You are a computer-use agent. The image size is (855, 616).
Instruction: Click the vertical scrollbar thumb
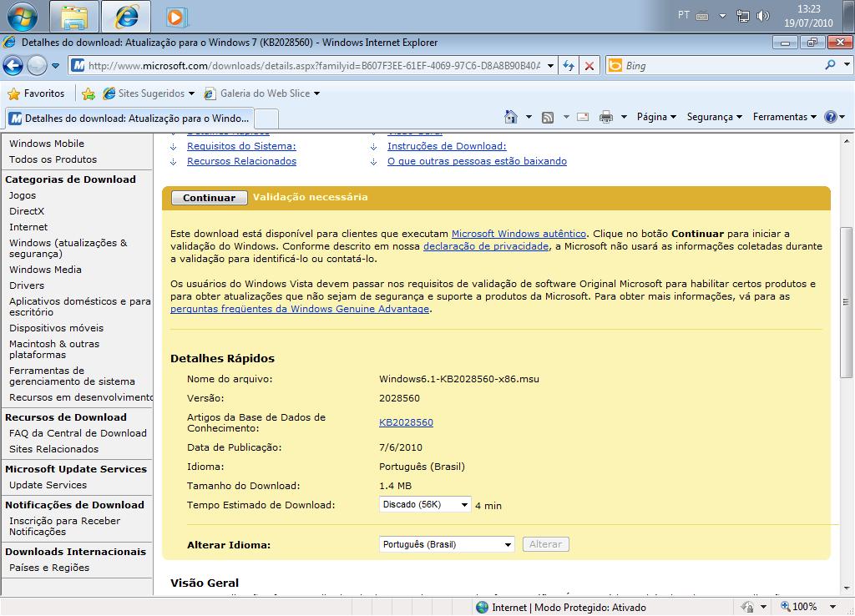(847, 302)
